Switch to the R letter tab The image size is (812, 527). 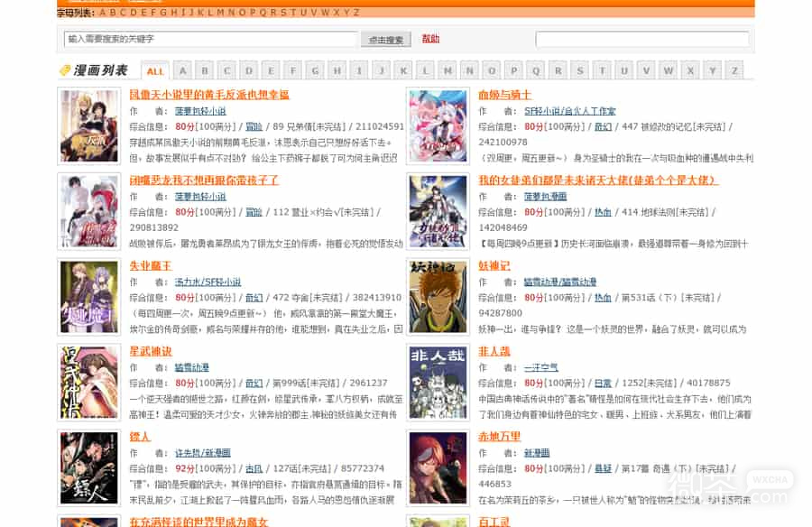tap(558, 70)
